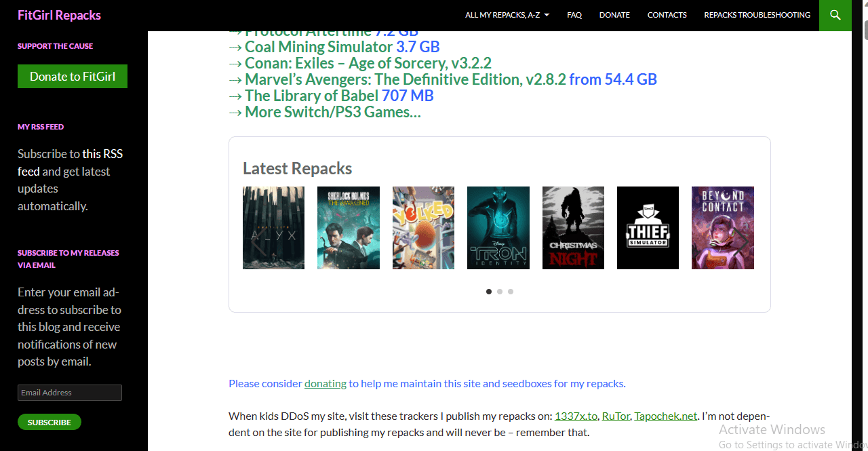Open the Half-Life Alyx repack thumbnail
Screen dimensions: 868x451
pyautogui.click(x=273, y=228)
